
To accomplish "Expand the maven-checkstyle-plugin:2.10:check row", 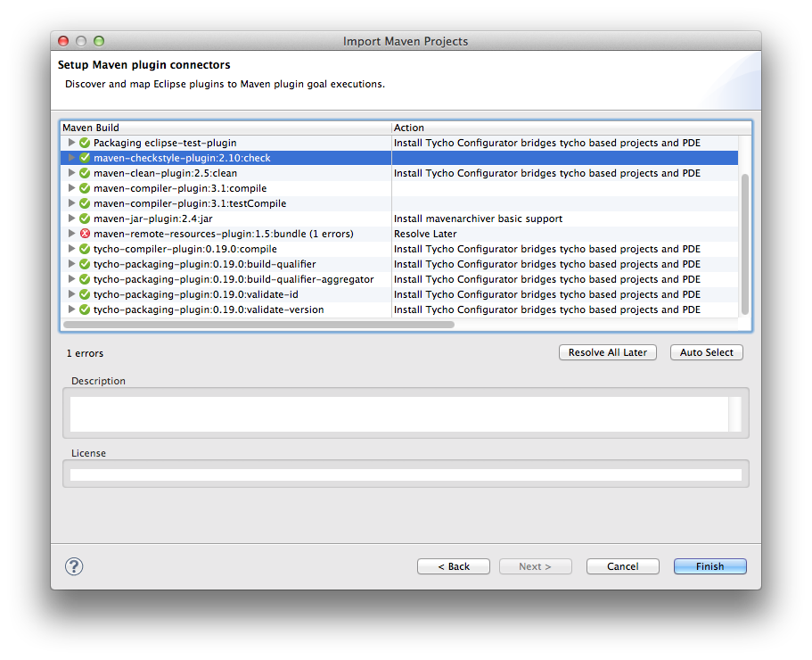I will [72, 158].
